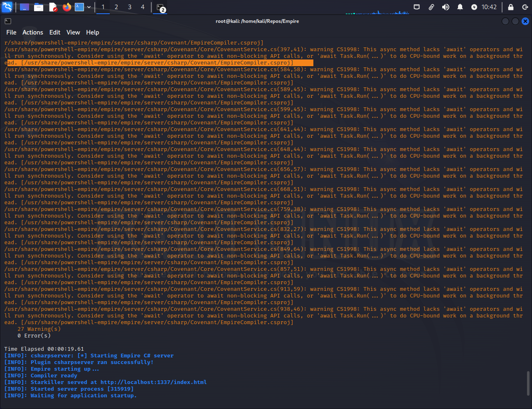Open the Kali dragon applications menu

tap(7, 7)
